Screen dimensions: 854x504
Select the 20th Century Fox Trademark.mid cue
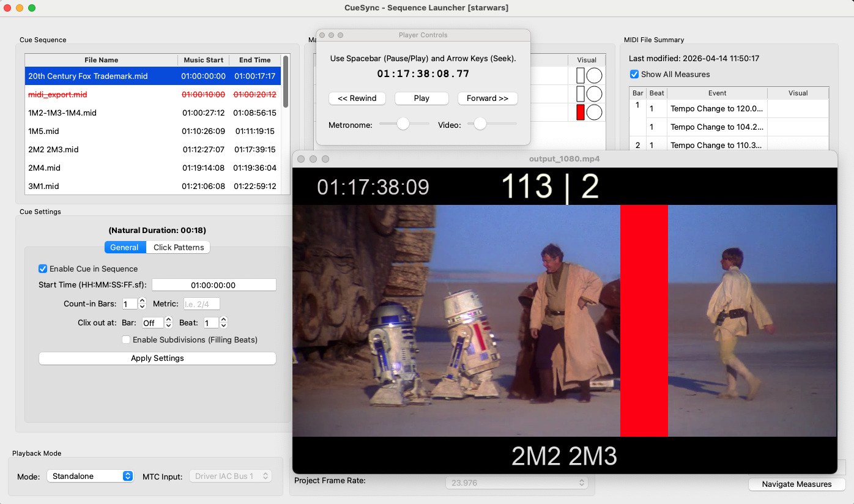pyautogui.click(x=153, y=76)
